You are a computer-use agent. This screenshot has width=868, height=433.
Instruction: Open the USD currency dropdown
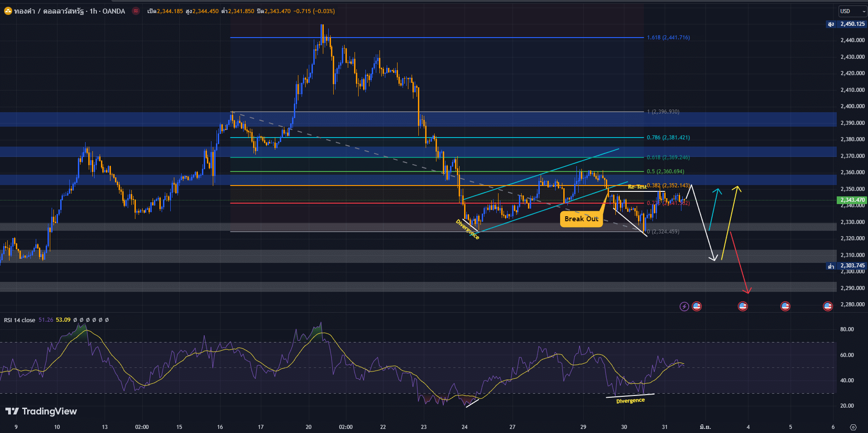pyautogui.click(x=853, y=11)
